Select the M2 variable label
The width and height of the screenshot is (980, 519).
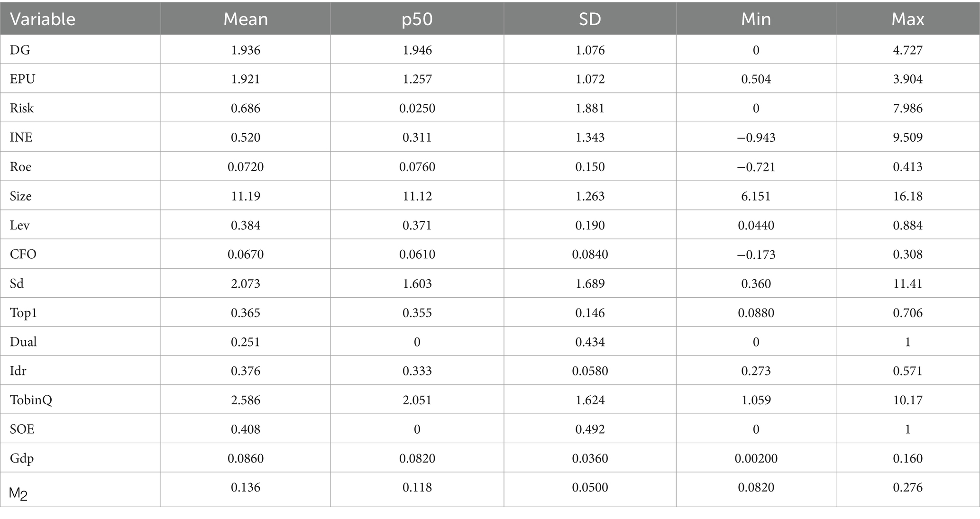18,494
